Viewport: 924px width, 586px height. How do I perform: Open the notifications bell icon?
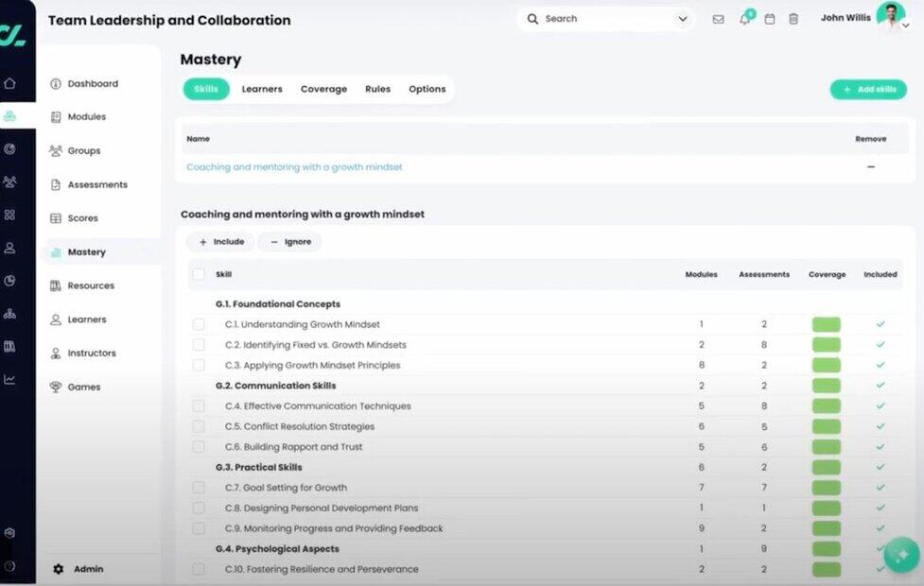pos(744,19)
